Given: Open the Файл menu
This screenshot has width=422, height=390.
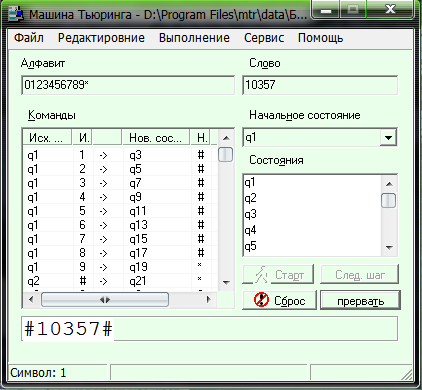Looking at the screenshot, I should click(x=29, y=38).
